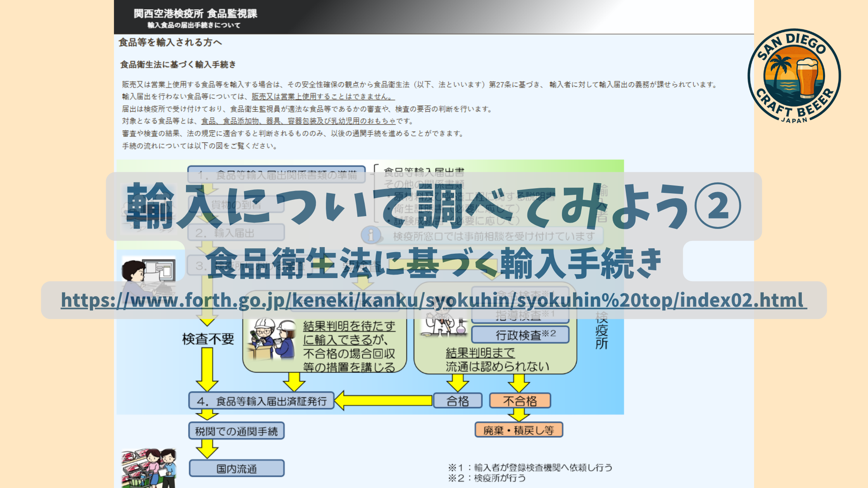Click the 結果判明を待たず underlined text
The height and width of the screenshot is (488, 868).
pyautogui.click(x=349, y=326)
